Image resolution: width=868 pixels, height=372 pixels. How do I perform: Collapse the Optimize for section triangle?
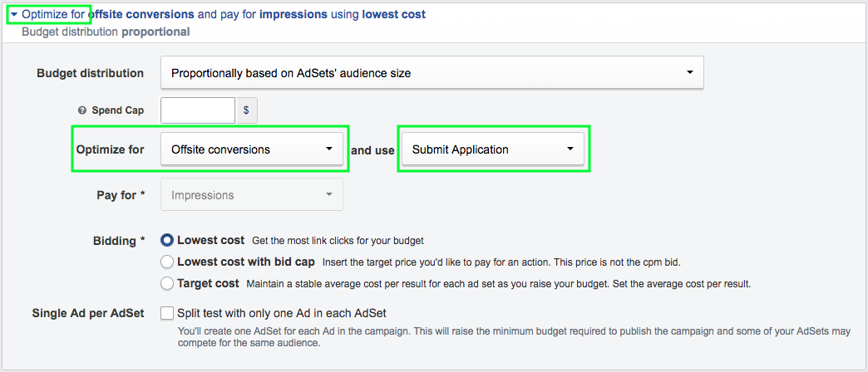coord(14,15)
